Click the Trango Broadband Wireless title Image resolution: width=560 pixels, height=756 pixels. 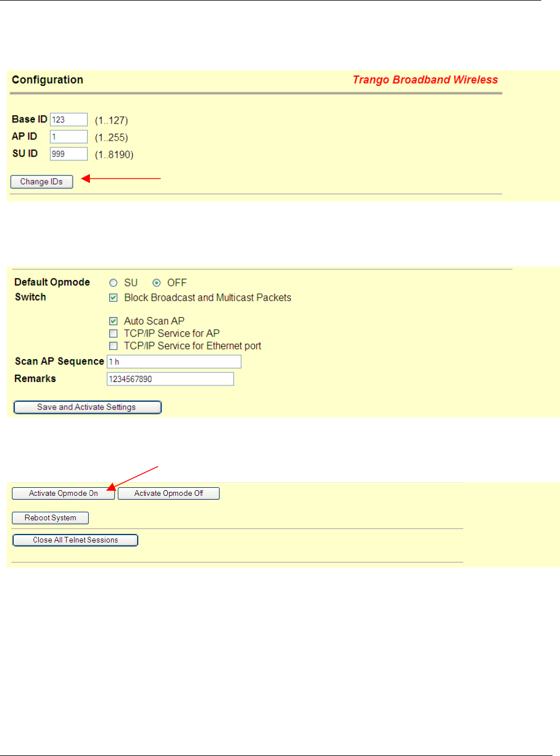click(425, 80)
